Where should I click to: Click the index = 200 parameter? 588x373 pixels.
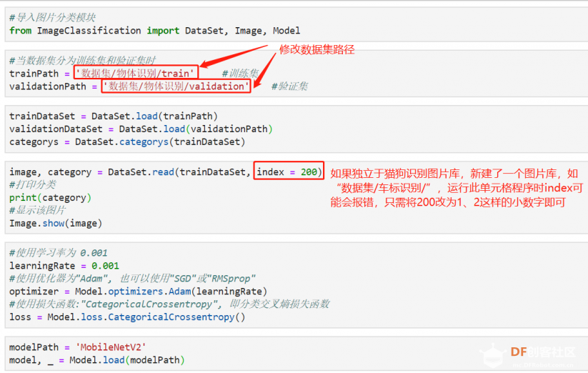pyautogui.click(x=289, y=171)
